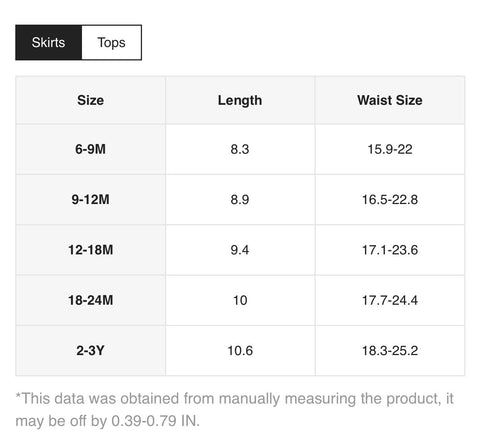The image size is (480, 439).
Task: Click the 10.6 length value
Action: tap(240, 350)
